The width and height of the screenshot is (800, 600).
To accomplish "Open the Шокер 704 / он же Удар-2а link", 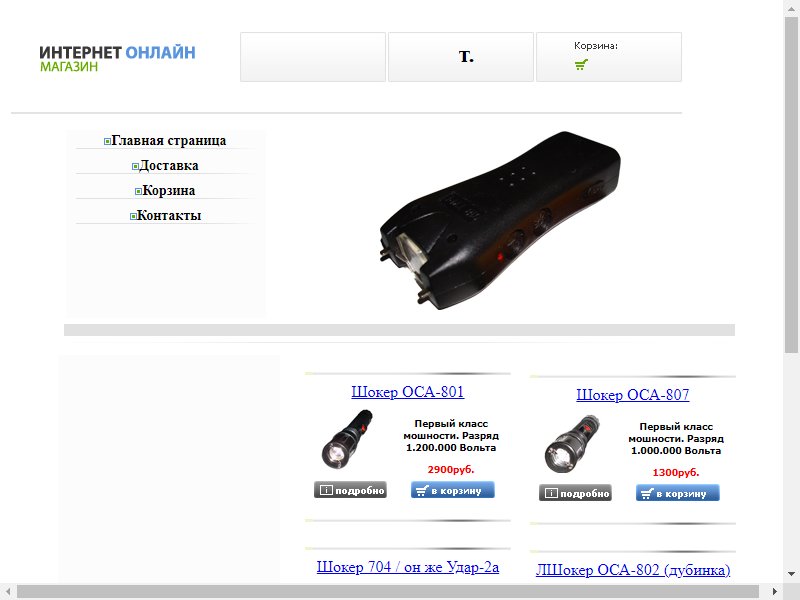I will pyautogui.click(x=408, y=567).
